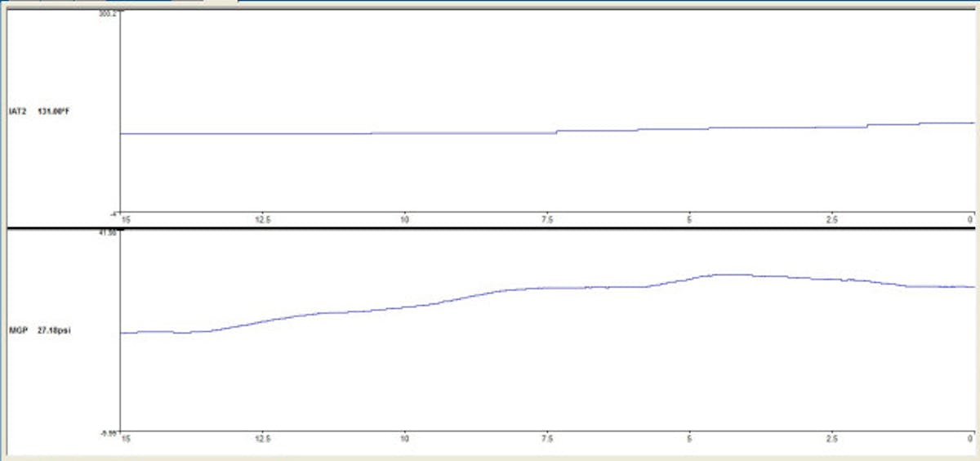This screenshot has height=461, width=980.
Task: Click the 7.5 tick on IAT2 time axis
Action: 547,219
